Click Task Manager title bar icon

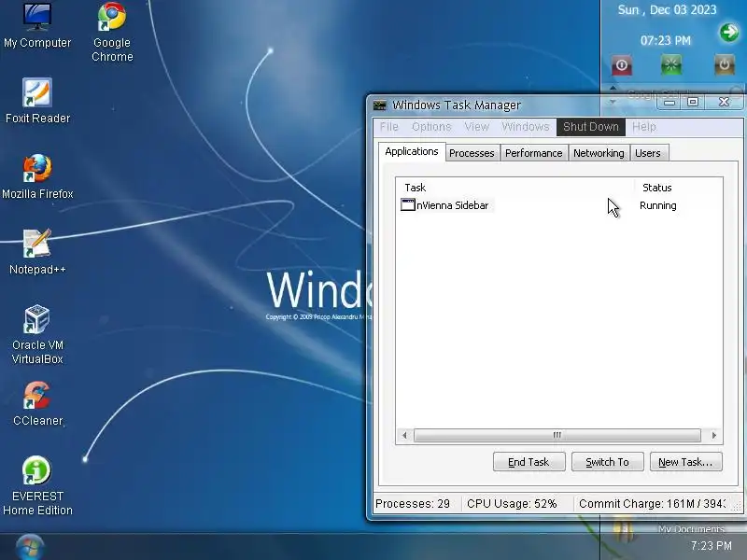(380, 105)
